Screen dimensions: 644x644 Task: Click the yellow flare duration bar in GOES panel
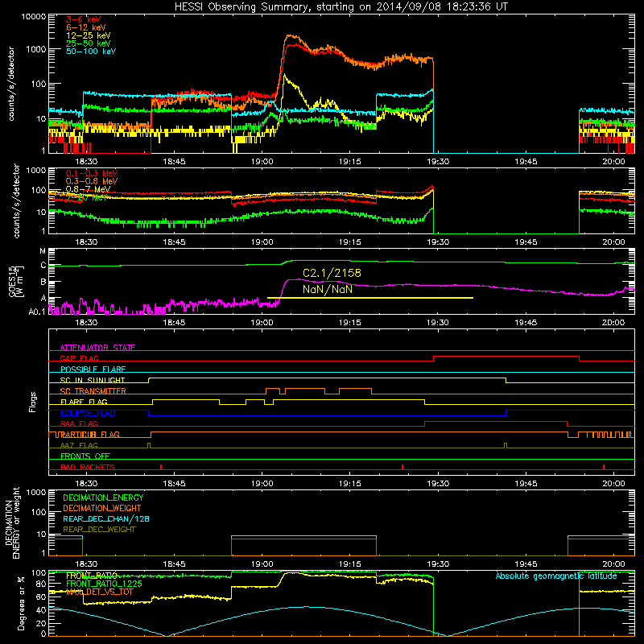click(370, 298)
